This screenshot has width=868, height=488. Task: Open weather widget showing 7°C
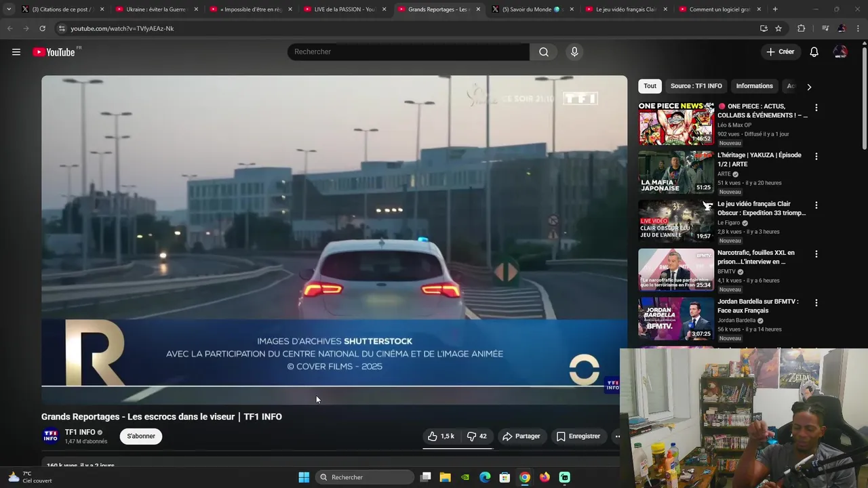click(31, 477)
